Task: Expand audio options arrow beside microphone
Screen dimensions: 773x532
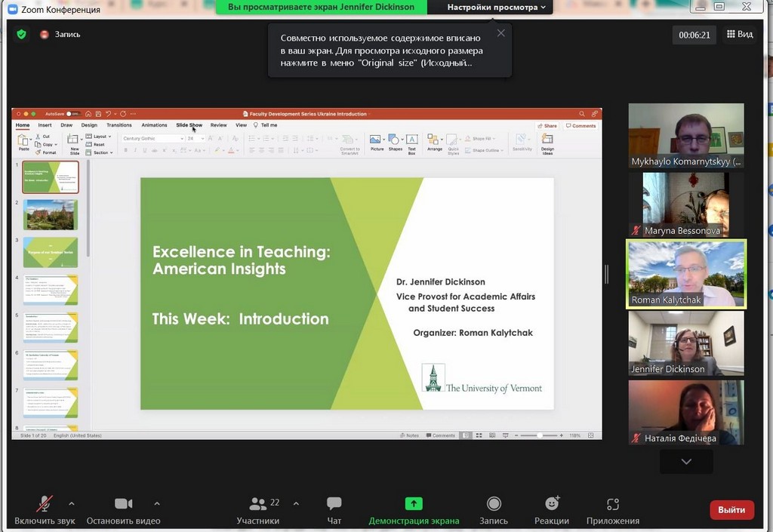Action: click(x=72, y=503)
